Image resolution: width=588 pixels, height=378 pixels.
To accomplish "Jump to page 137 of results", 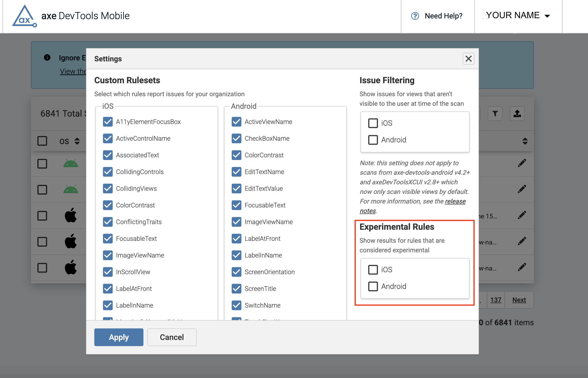I will (496, 300).
